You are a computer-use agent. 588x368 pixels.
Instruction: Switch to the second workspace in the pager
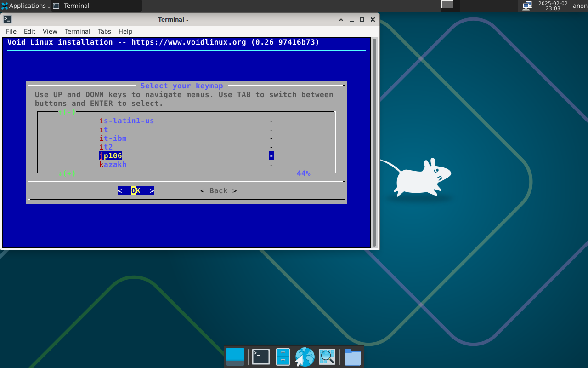(x=469, y=6)
